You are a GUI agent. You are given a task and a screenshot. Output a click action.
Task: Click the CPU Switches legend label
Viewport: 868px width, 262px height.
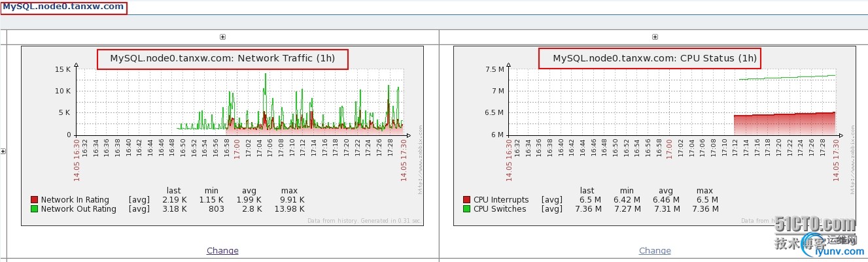click(x=500, y=209)
